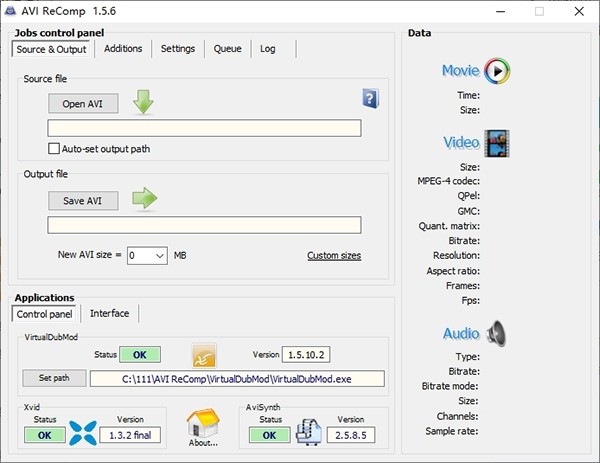Click the Audio speaker icon
This screenshot has height=463, width=600.
pyautogui.click(x=497, y=333)
